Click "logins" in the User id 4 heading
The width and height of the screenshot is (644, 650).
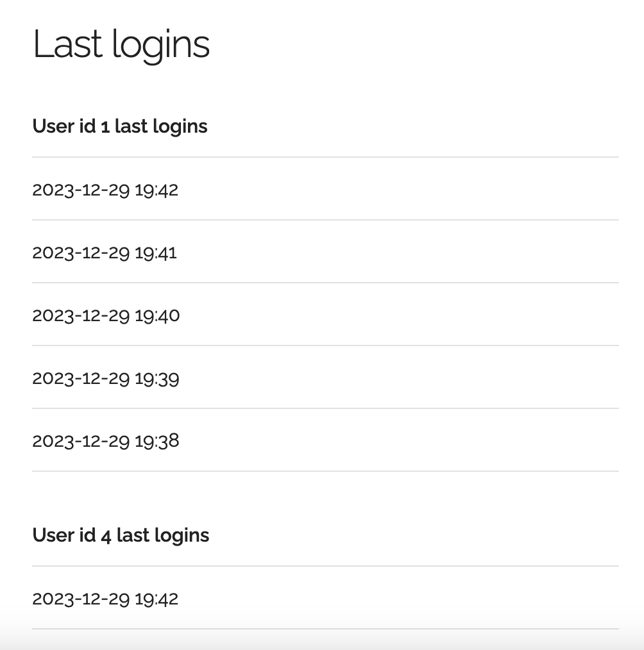click(182, 536)
